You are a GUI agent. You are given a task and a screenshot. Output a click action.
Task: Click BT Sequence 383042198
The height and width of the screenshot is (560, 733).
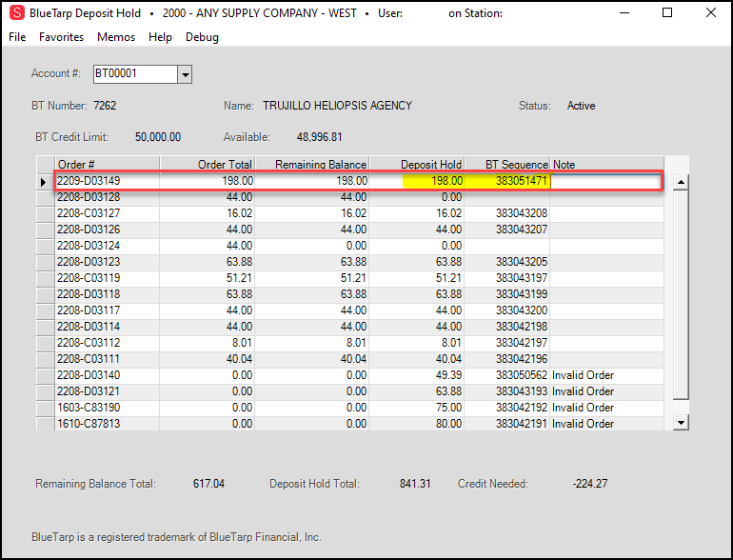pyautogui.click(x=507, y=327)
